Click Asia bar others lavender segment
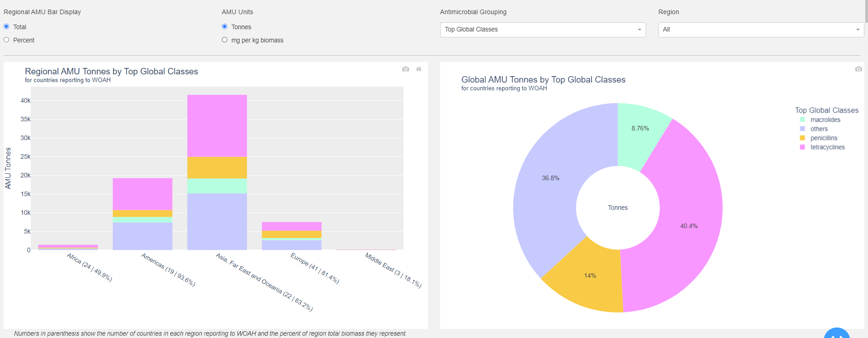This screenshot has width=868, height=338. tap(217, 222)
